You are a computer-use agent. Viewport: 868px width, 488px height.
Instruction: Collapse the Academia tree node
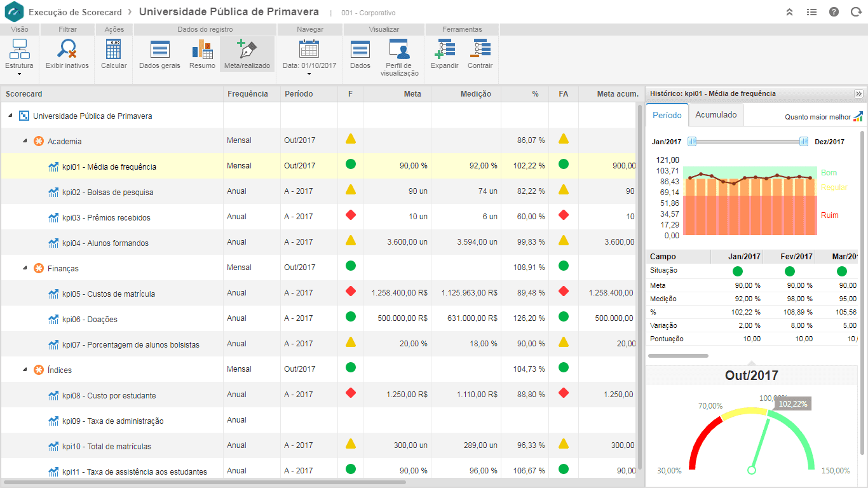(25, 141)
